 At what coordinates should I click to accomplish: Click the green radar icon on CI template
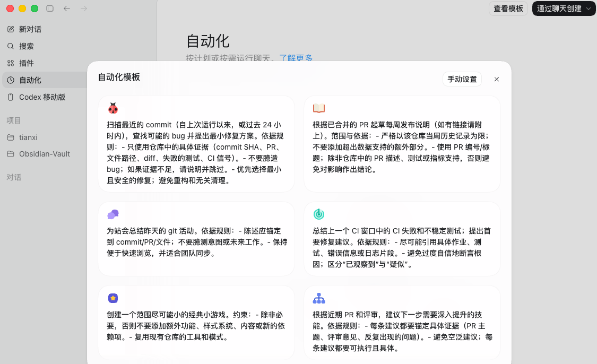tap(319, 214)
